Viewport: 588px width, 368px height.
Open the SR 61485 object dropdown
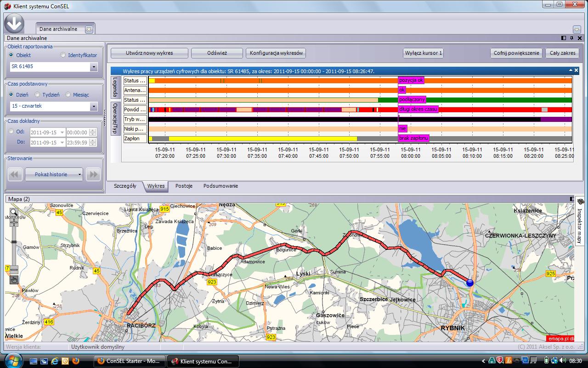pyautogui.click(x=94, y=67)
